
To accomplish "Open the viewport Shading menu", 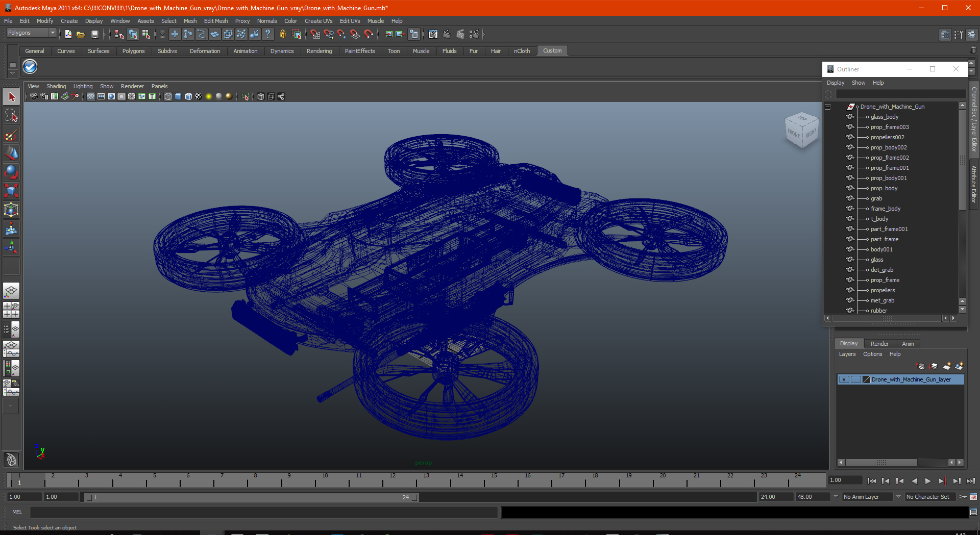I will [x=56, y=86].
